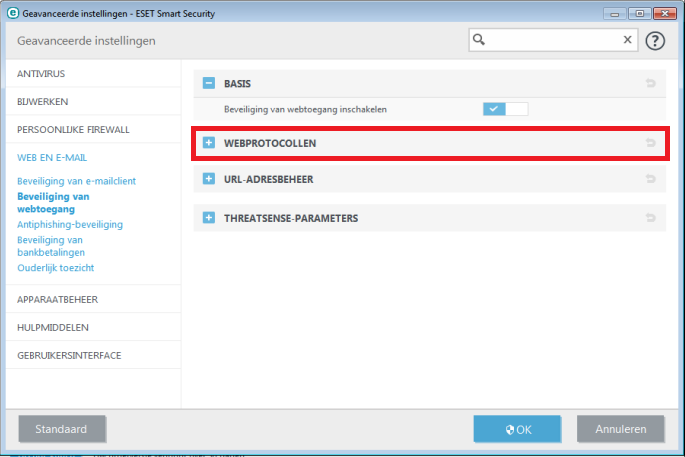Image resolution: width=685 pixels, height=457 pixels.
Task: Minimize the Geavanceerde instellingen window
Action: pyautogui.click(x=615, y=14)
